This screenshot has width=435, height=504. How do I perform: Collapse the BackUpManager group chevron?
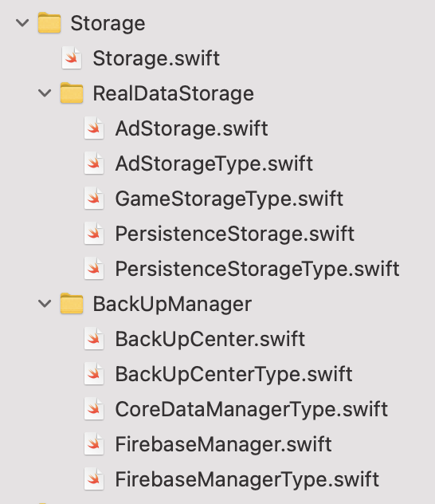[x=45, y=303]
